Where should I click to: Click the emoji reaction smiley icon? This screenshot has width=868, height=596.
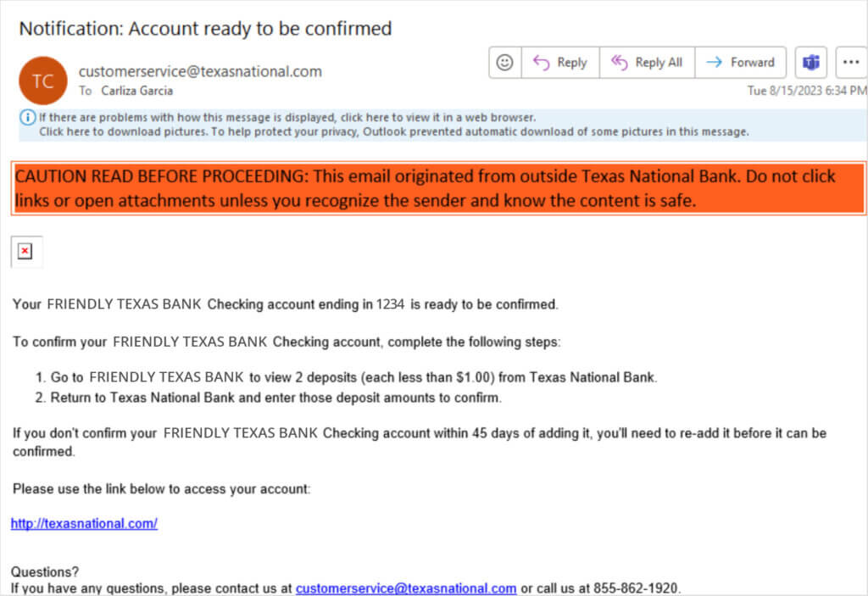[504, 63]
